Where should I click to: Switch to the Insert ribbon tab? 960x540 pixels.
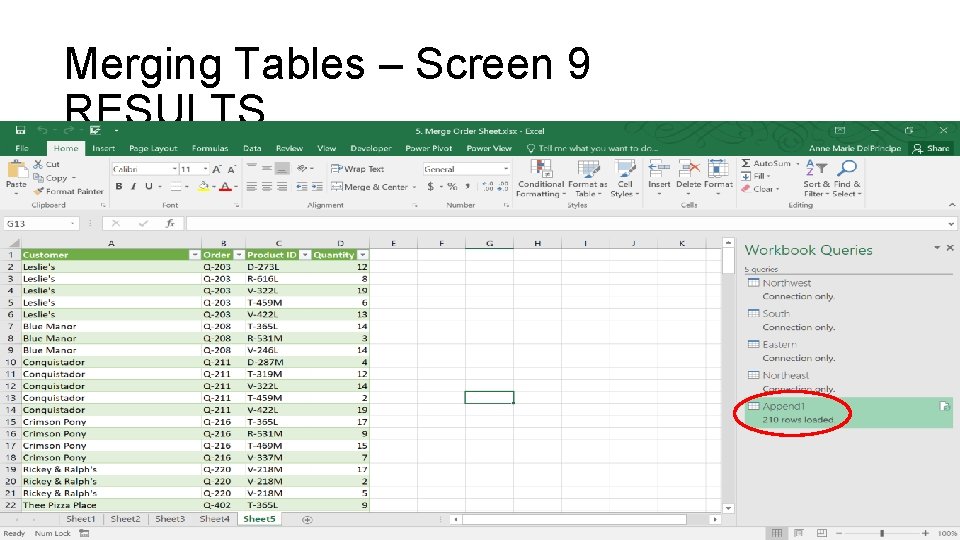tap(103, 148)
